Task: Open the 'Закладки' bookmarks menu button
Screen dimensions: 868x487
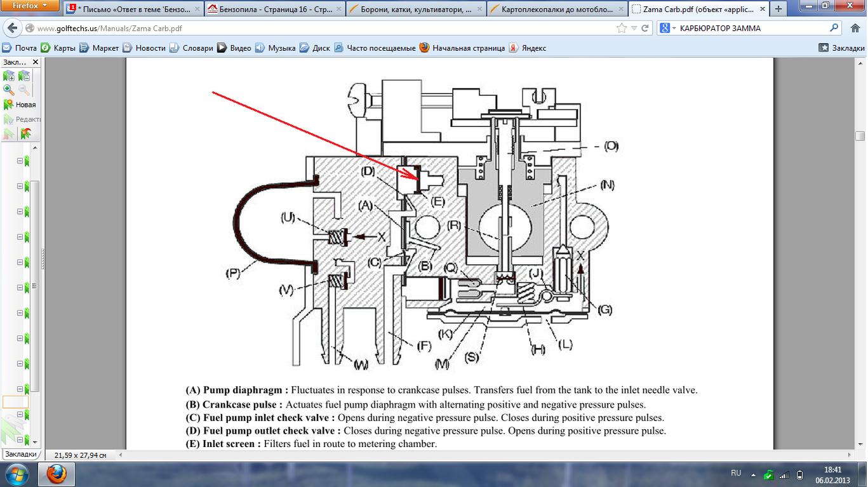Action: [842, 48]
